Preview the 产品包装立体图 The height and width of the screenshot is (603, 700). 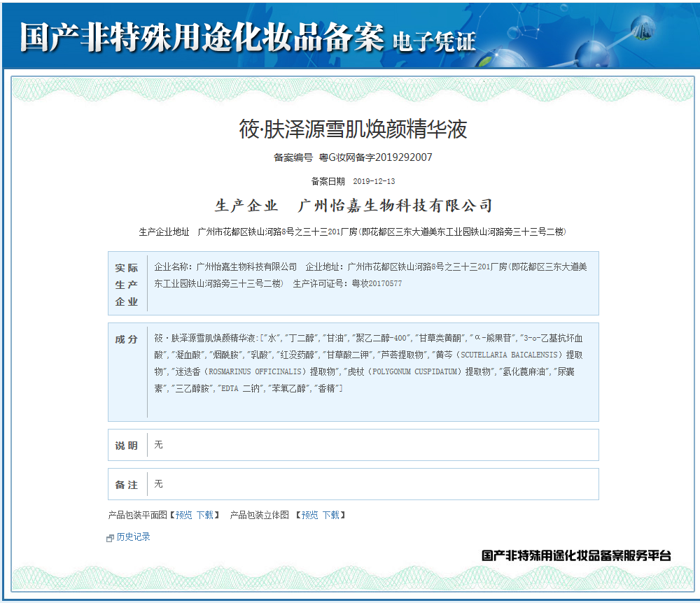pyautogui.click(x=309, y=515)
